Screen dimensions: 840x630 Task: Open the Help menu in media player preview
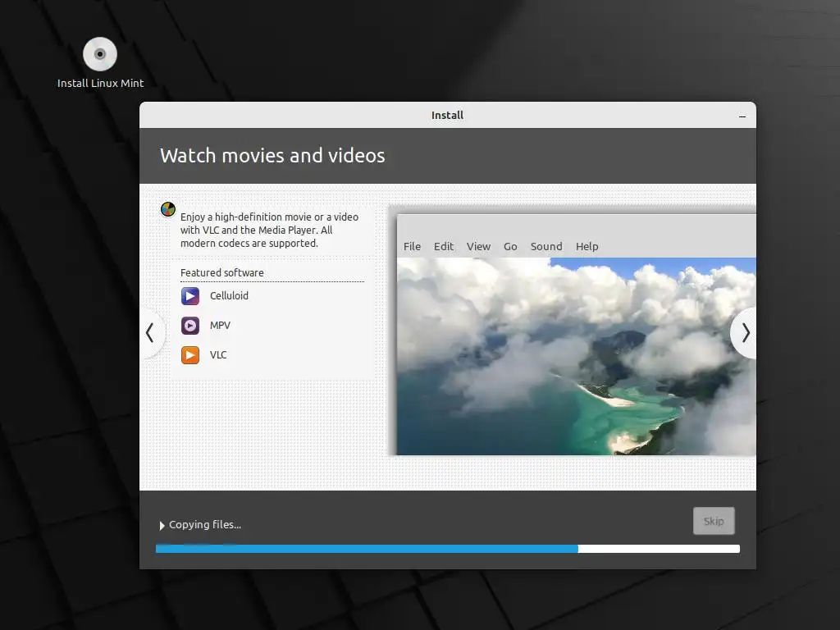pos(587,246)
